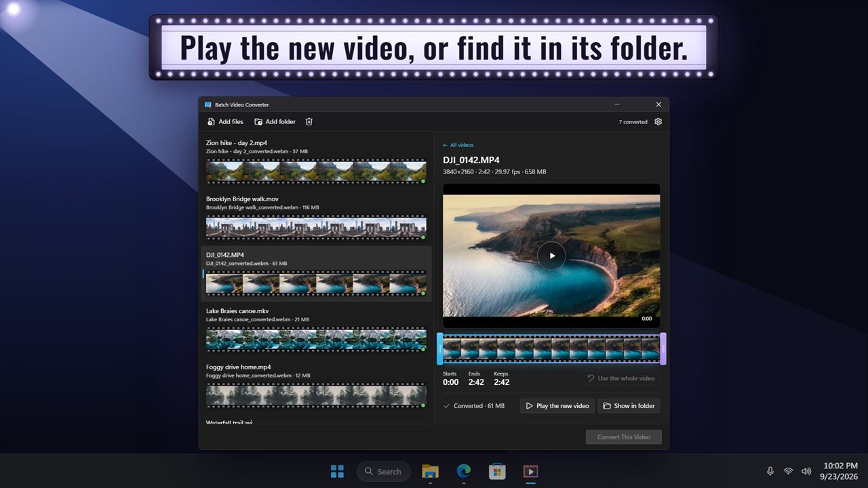
Task: Select the Lake Braies canoe.mkv item
Action: 316,329
